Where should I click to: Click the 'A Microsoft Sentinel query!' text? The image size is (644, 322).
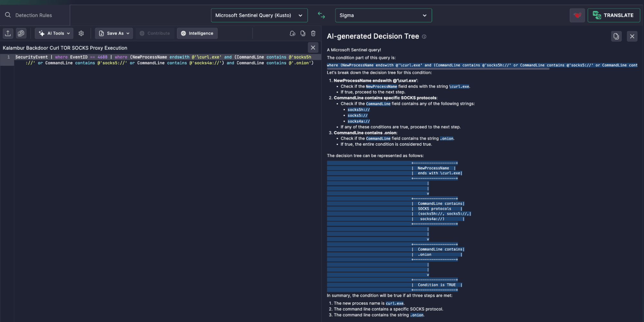coord(354,50)
